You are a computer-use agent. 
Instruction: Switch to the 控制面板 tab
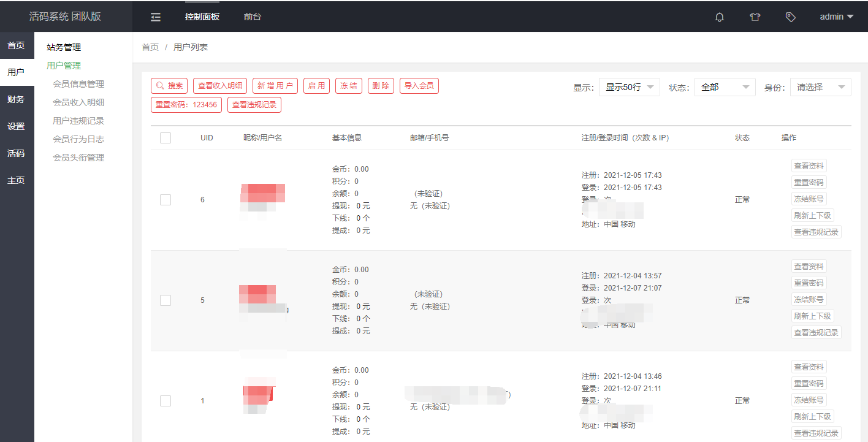[x=202, y=17]
